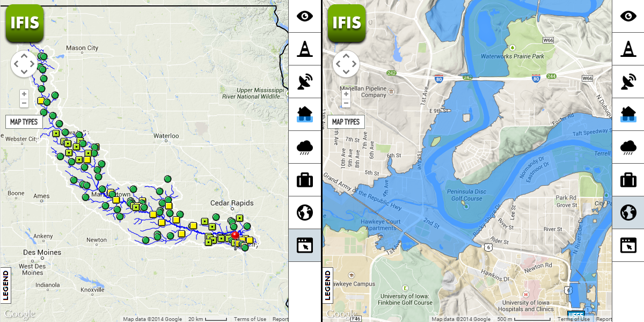
Task: Select the flooded house icon on left sidebar
Action: 304,114
